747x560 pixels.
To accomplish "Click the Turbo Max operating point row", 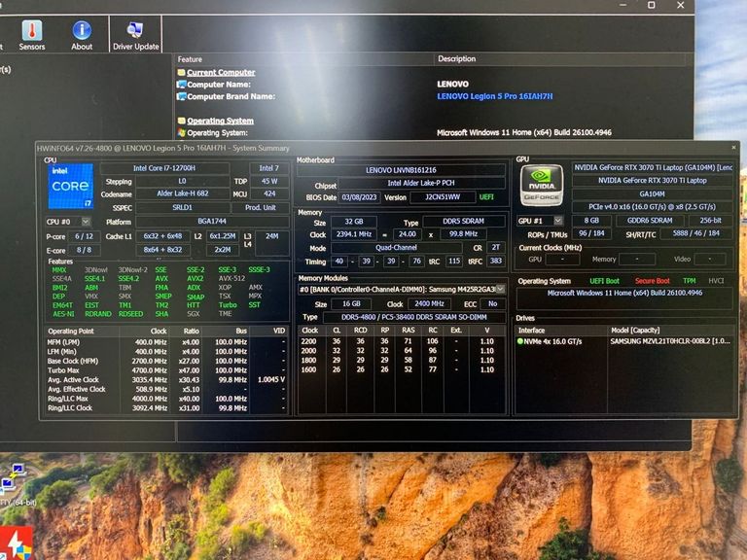I will point(166,370).
